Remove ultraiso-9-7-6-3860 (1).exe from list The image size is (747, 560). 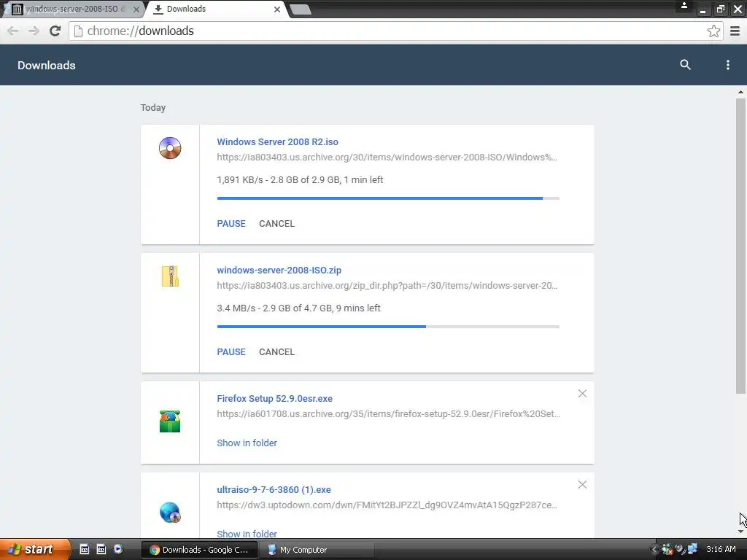[x=582, y=485]
